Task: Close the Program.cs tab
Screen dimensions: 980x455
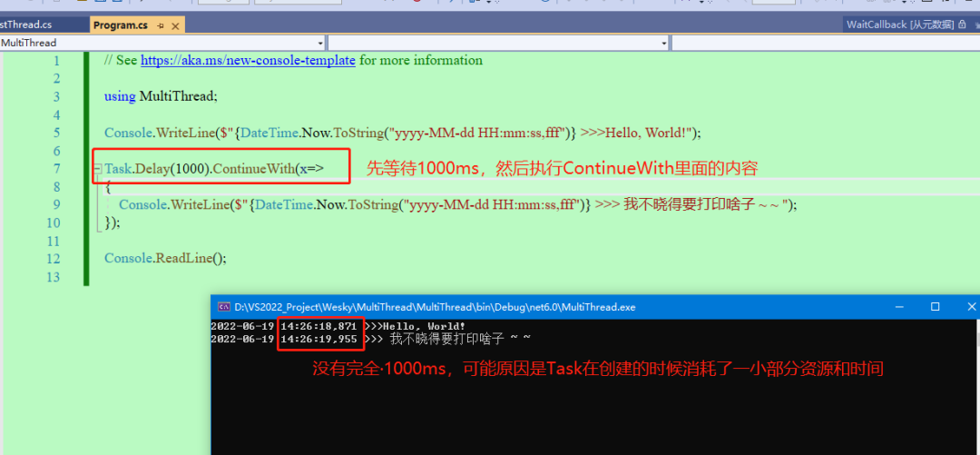Action: [x=175, y=26]
